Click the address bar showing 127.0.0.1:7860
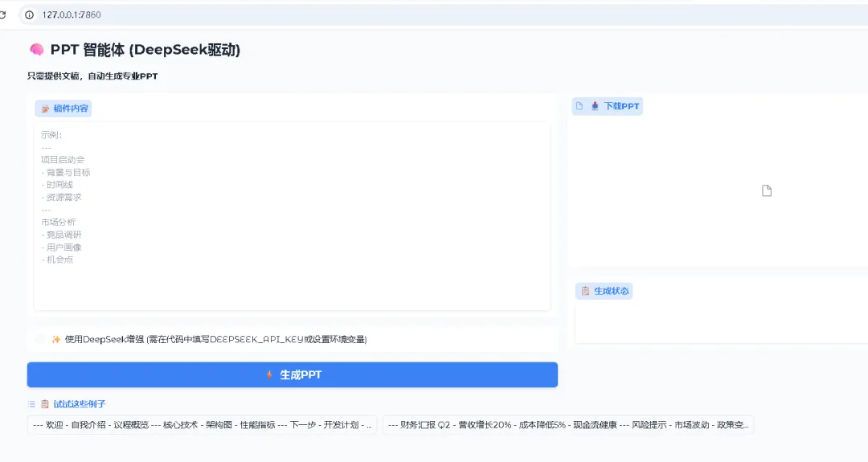868x462 pixels. pos(443,15)
